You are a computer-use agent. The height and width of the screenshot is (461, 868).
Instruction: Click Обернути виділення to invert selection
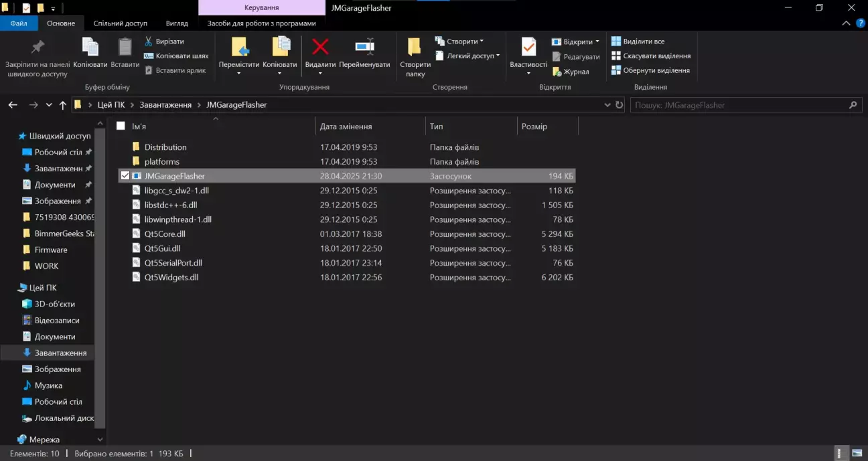coord(650,70)
